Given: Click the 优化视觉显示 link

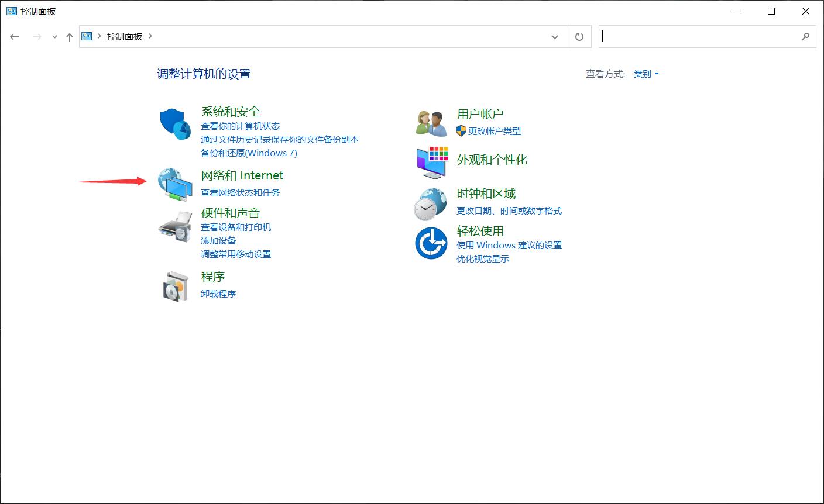Looking at the screenshot, I should 483,258.
